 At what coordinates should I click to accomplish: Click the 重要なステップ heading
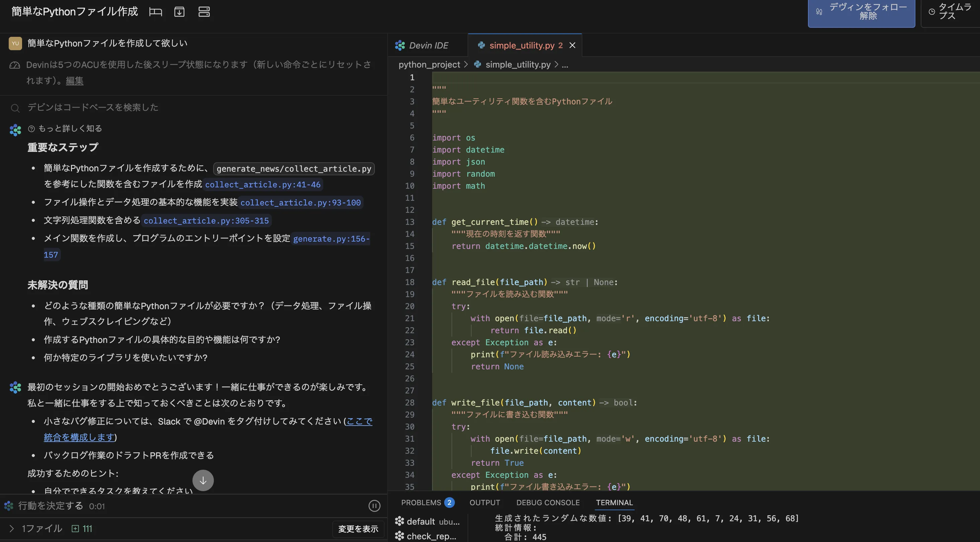63,148
